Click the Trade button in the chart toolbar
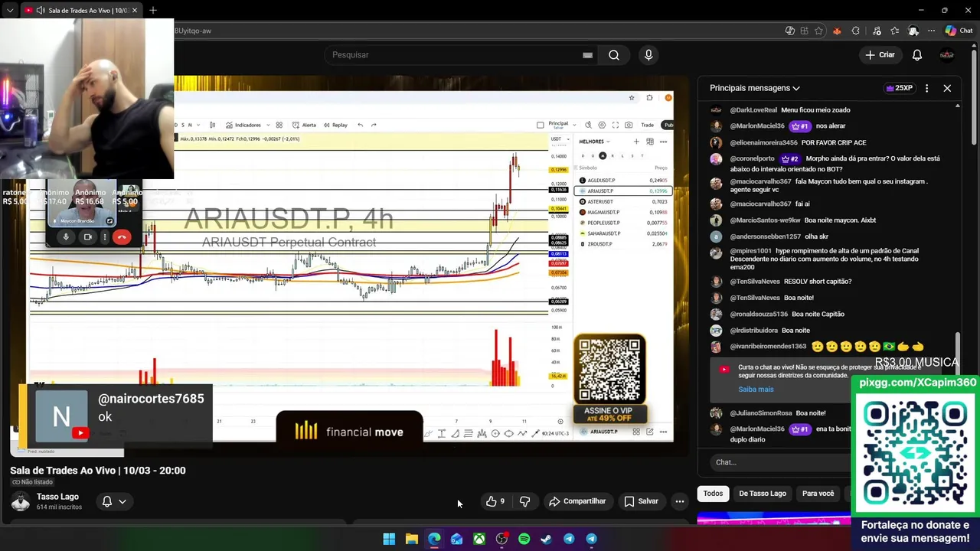 tap(647, 125)
